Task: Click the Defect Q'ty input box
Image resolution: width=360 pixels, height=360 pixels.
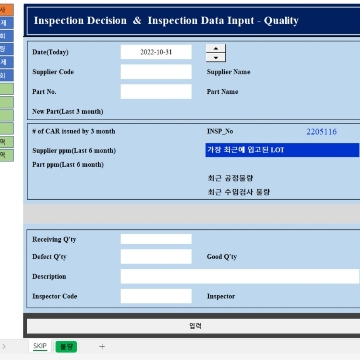Action: tap(156, 257)
